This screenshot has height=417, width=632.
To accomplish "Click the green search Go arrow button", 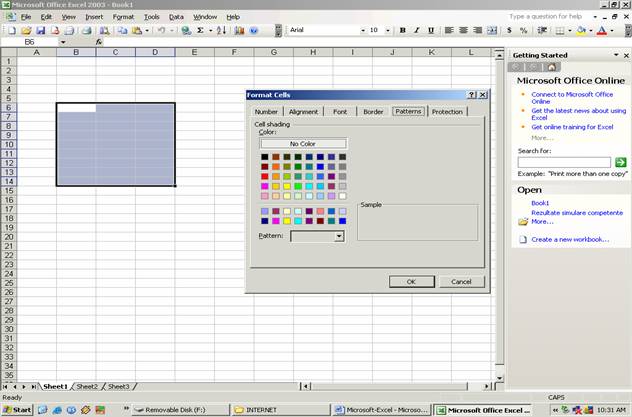I will (x=620, y=162).
